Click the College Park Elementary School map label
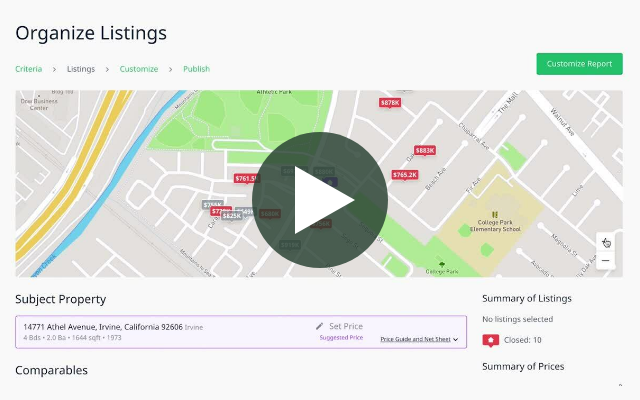Image resolution: width=640 pixels, height=400 pixels. click(495, 226)
